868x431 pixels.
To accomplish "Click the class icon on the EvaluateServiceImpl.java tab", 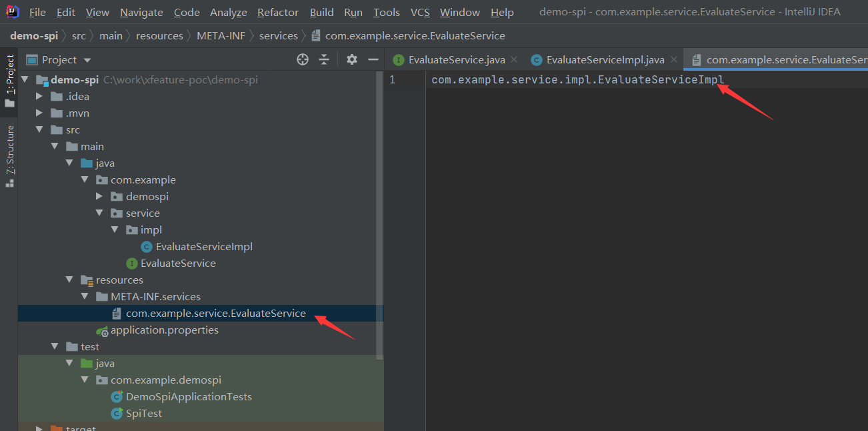I will click(536, 60).
